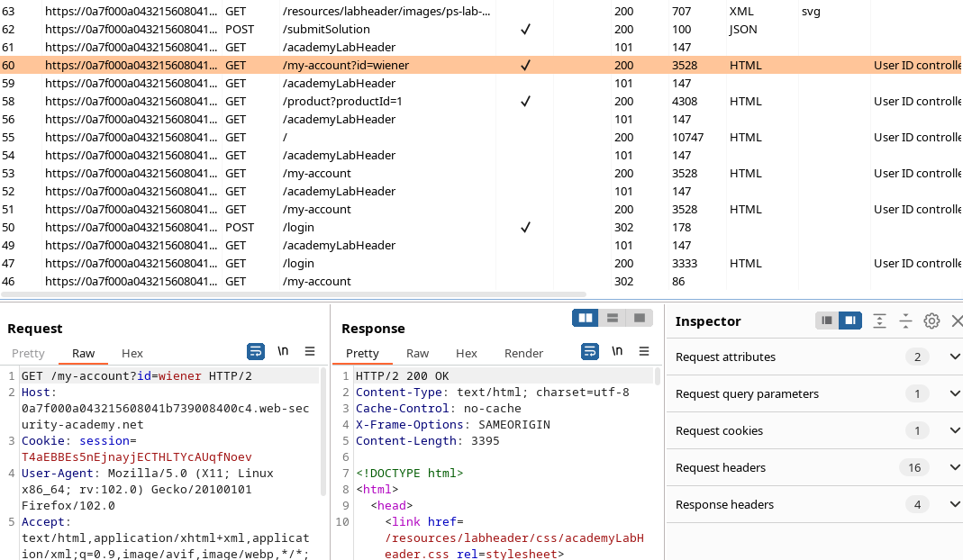This screenshot has width=963, height=560.
Task: Select history row 63 ps-lab SVG request
Action: [481, 11]
